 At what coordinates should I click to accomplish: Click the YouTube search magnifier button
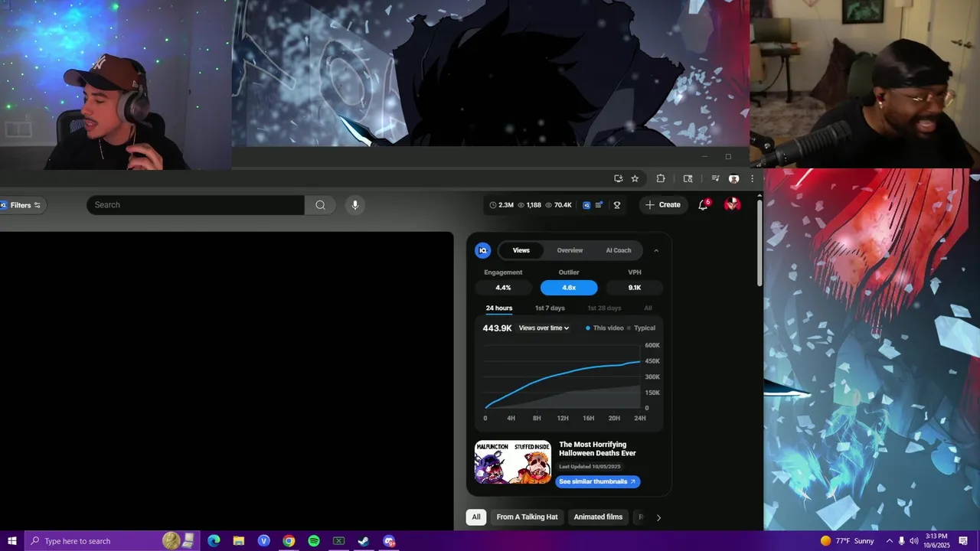tap(320, 205)
